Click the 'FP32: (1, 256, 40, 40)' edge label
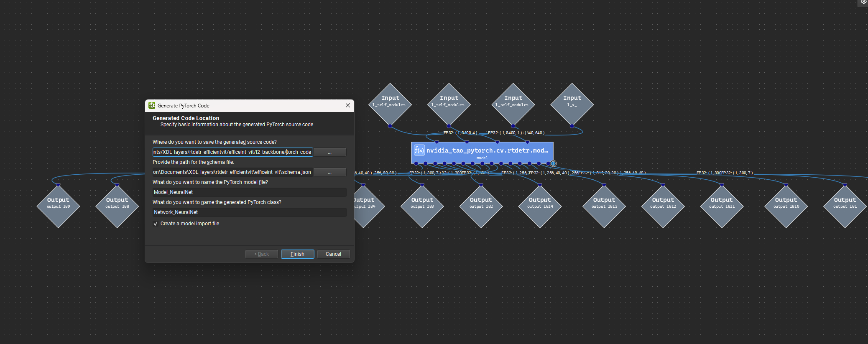Screen dimensions: 868x344 549,173
